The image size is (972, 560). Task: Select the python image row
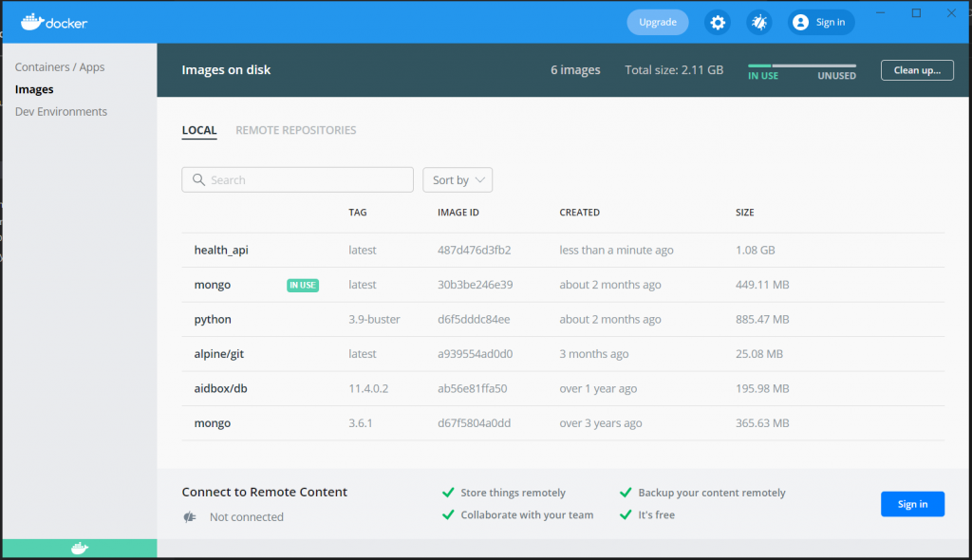(x=563, y=319)
